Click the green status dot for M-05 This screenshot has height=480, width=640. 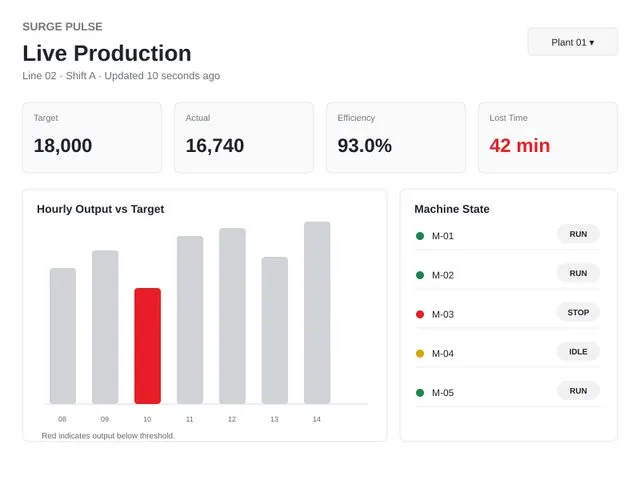pyautogui.click(x=420, y=393)
